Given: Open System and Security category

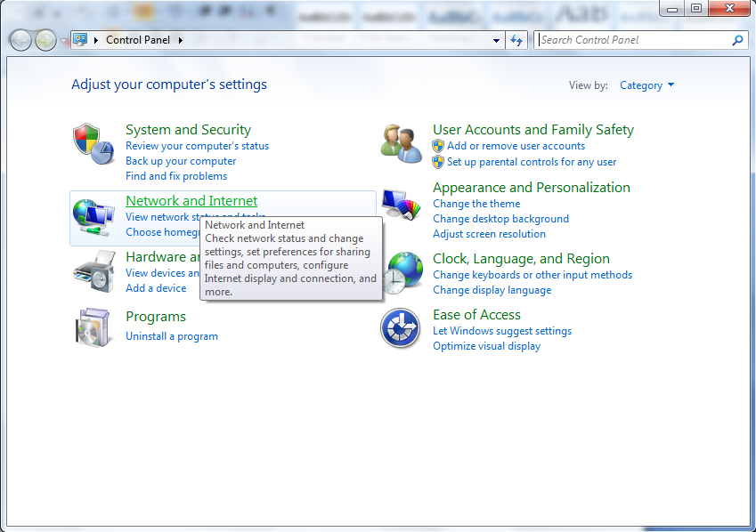Looking at the screenshot, I should point(188,130).
